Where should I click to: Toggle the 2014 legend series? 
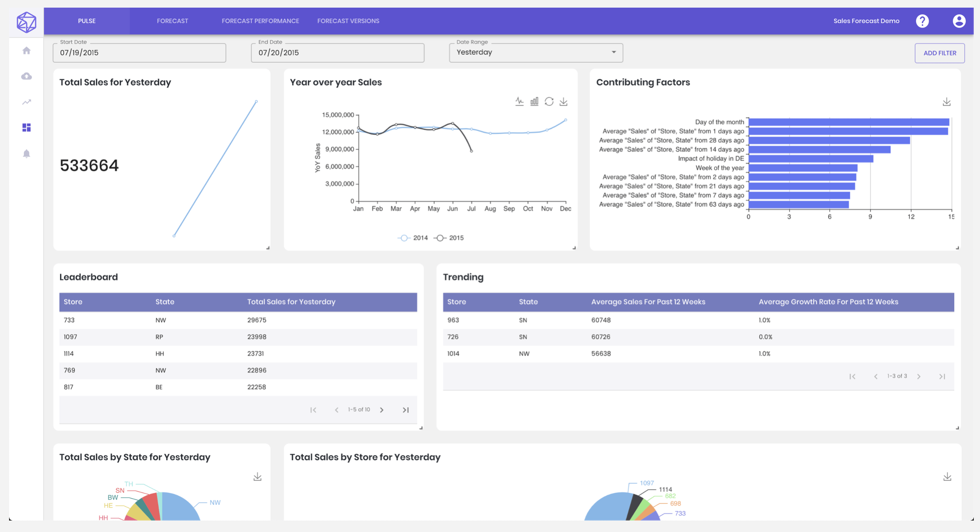(413, 238)
